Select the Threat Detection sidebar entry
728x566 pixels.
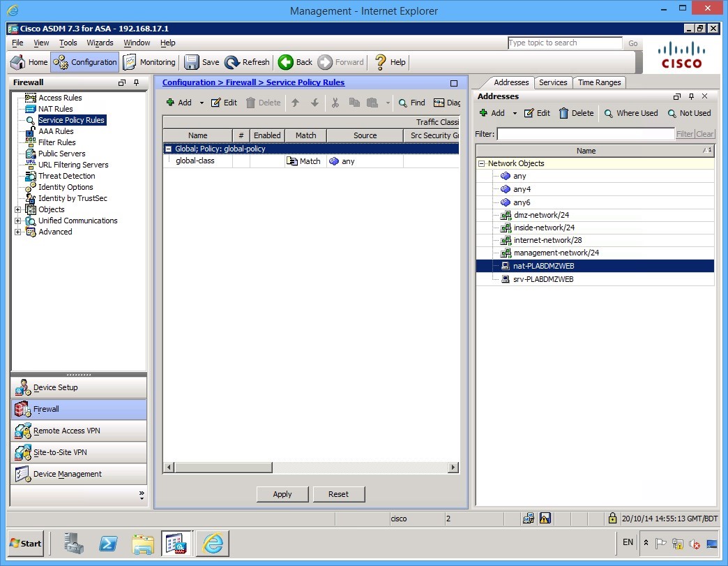pyautogui.click(x=66, y=175)
